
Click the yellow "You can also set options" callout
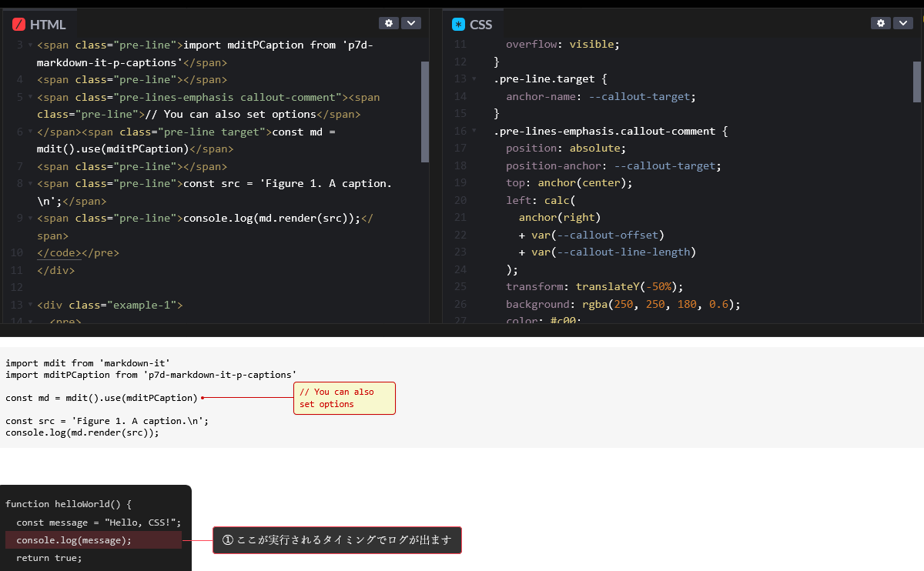click(x=343, y=398)
